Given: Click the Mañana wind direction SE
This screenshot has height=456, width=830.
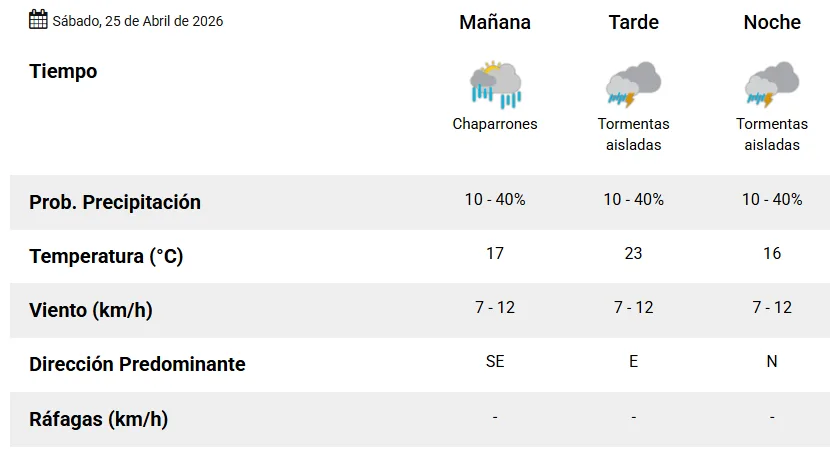Looking at the screenshot, I should pos(495,361).
